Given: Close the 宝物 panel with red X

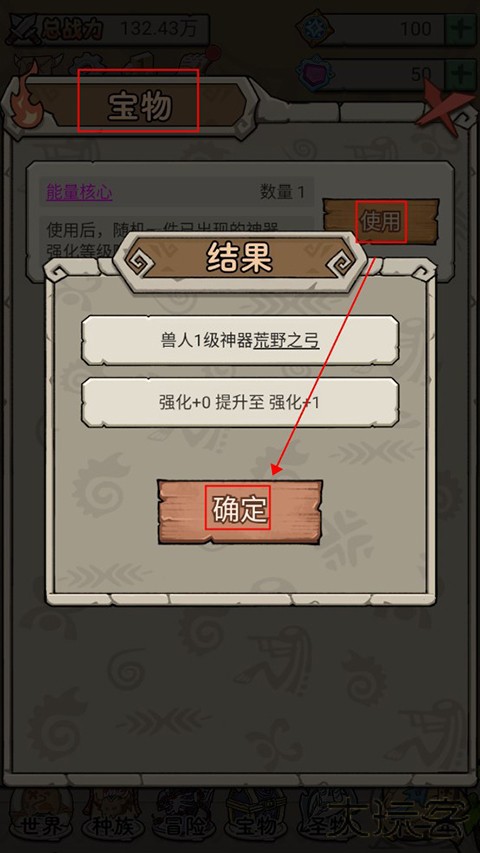Looking at the screenshot, I should tap(446, 103).
